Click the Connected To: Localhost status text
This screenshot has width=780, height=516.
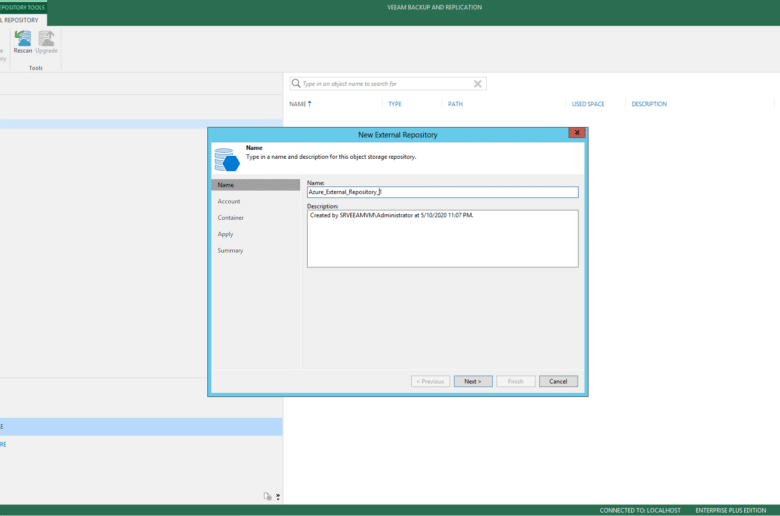[x=640, y=510]
